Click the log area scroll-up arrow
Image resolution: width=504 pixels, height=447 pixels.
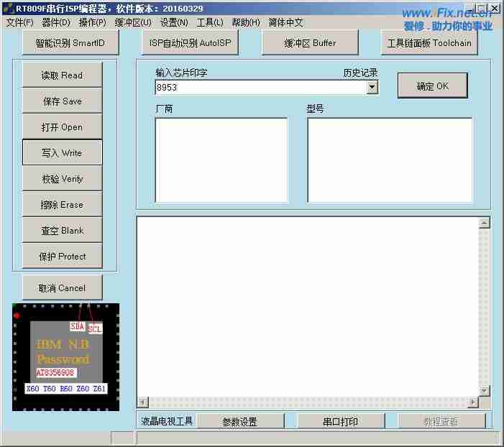pyautogui.click(x=484, y=223)
